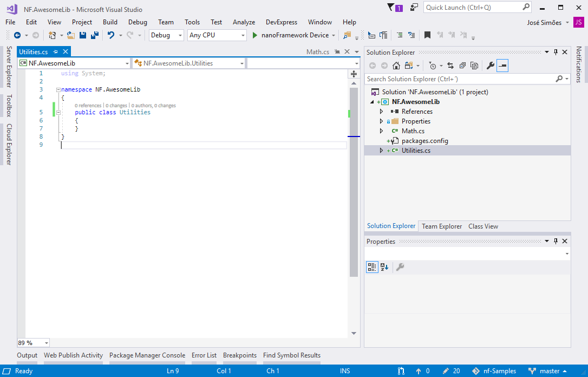588x377 pixels.
Task: Toggle Categorized view in Properties panel
Action: (x=372, y=267)
